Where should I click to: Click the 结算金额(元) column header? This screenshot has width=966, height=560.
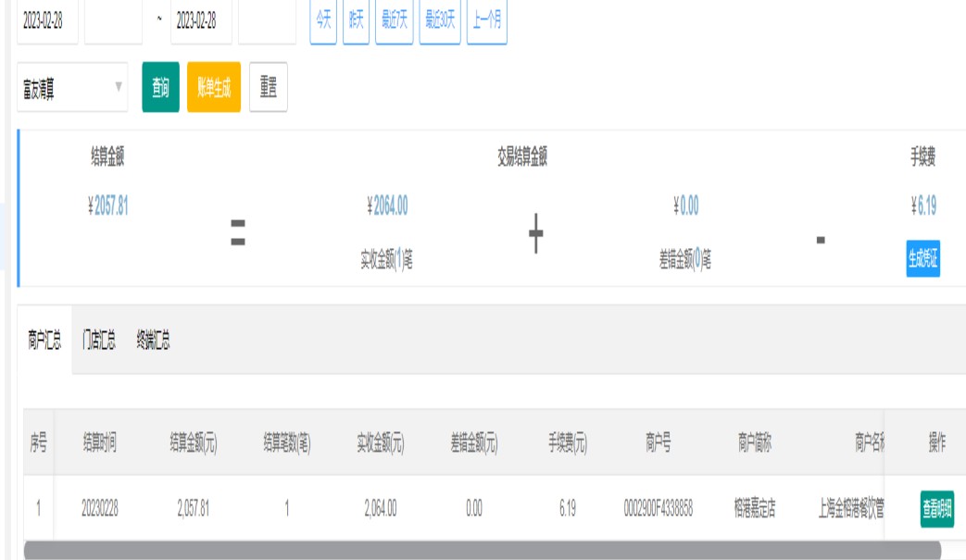pyautogui.click(x=193, y=443)
